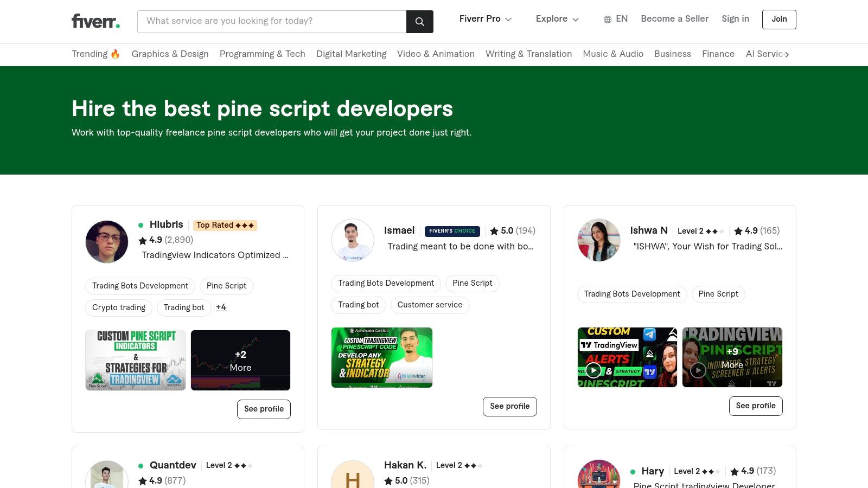Click the Ismael seller name
The height and width of the screenshot is (488, 868).
399,230
